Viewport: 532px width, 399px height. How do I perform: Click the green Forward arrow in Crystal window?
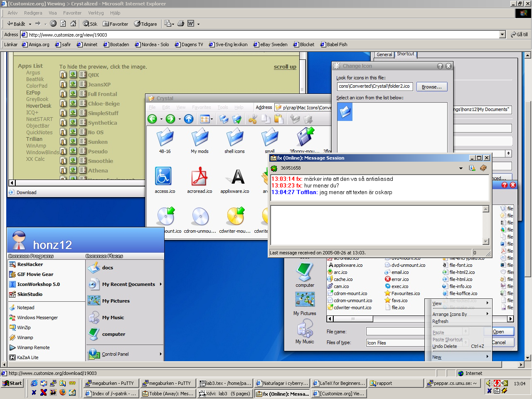(x=170, y=119)
